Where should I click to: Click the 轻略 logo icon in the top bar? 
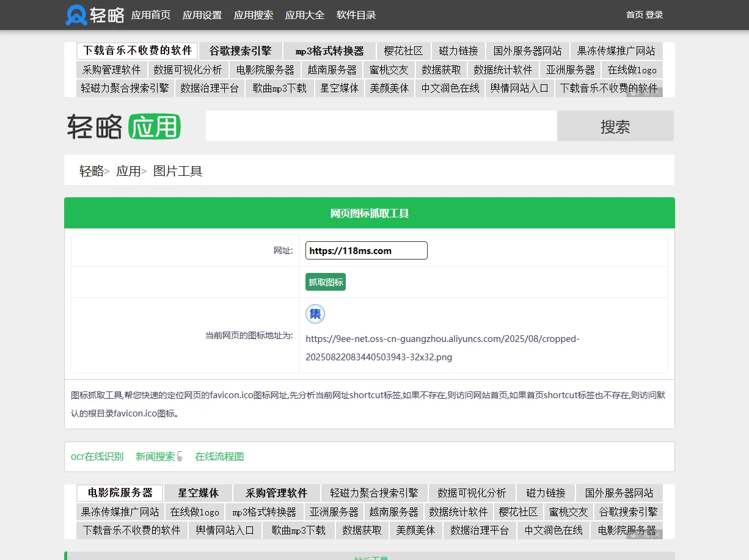point(75,15)
